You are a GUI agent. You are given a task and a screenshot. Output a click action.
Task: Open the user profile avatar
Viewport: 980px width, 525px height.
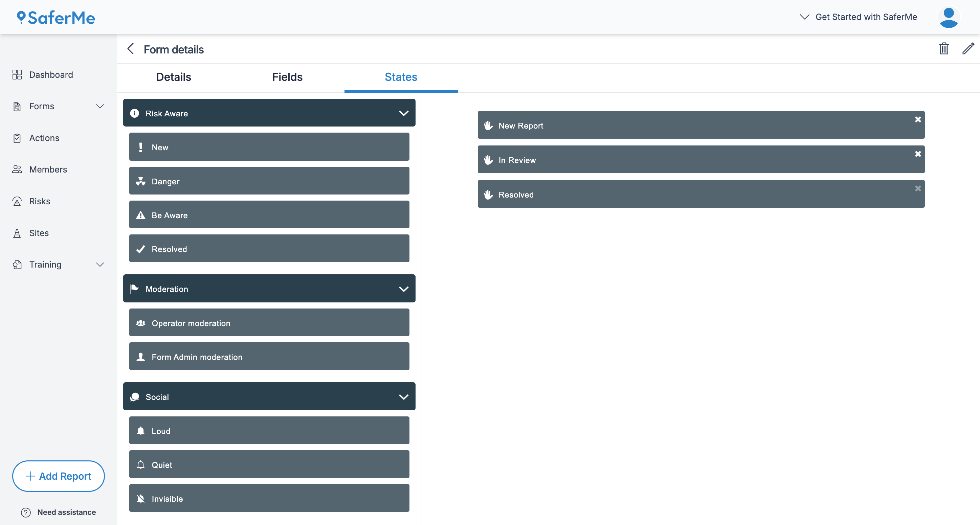(x=949, y=18)
